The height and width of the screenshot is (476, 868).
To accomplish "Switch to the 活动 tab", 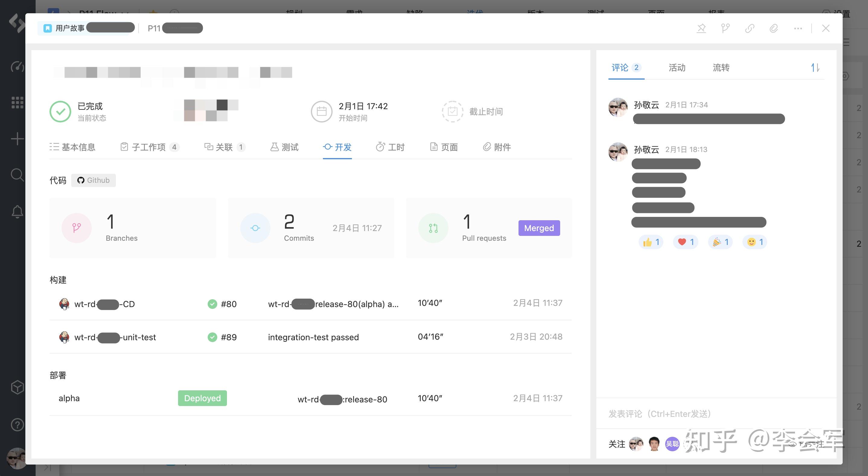I will point(677,68).
